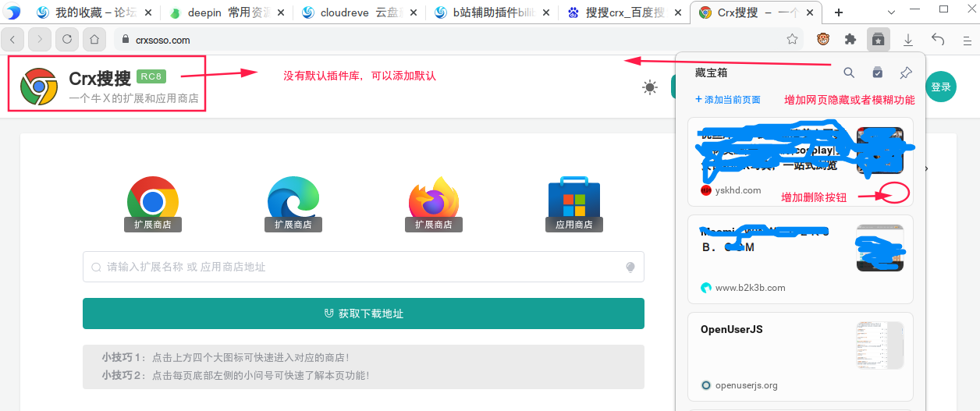Toggle light/dark theme sun icon
This screenshot has width=980, height=411.
click(649, 87)
